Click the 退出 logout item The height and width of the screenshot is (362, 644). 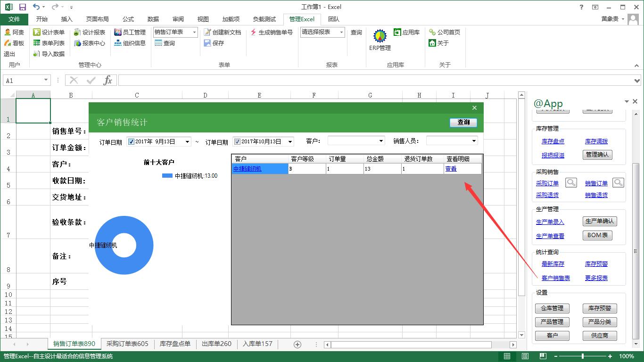[x=10, y=54]
